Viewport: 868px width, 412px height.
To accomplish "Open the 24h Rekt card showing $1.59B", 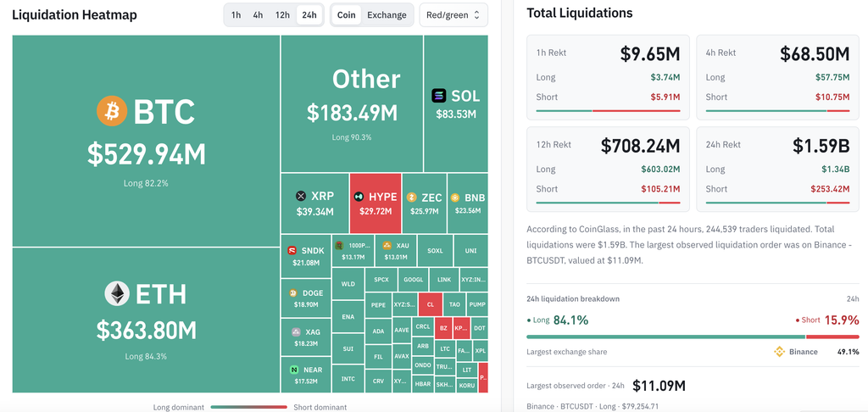I will click(777, 169).
